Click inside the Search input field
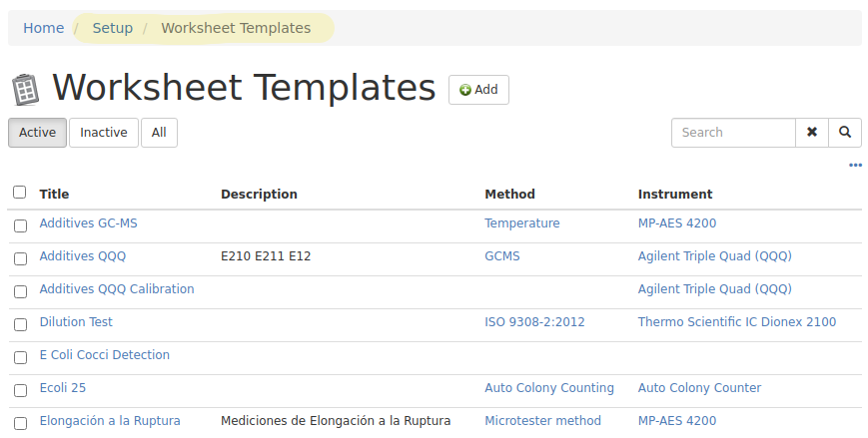 (733, 132)
